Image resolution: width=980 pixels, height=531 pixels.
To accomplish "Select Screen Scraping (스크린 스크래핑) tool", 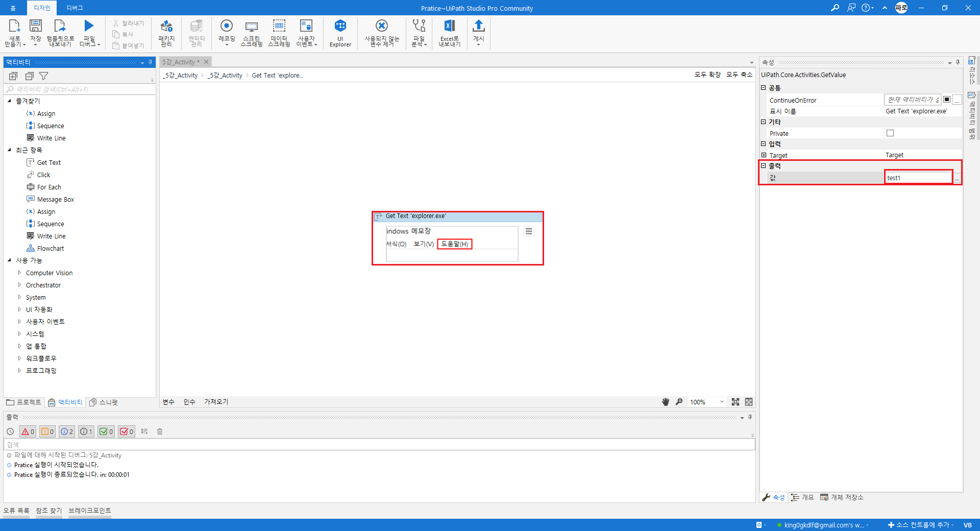I will coord(252,27).
